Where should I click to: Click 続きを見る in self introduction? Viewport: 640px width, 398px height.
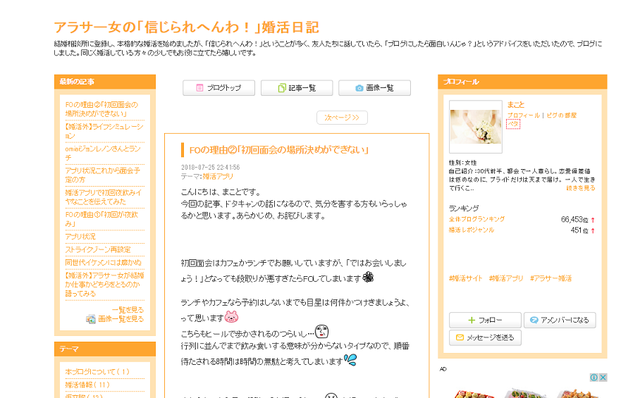click(x=580, y=188)
